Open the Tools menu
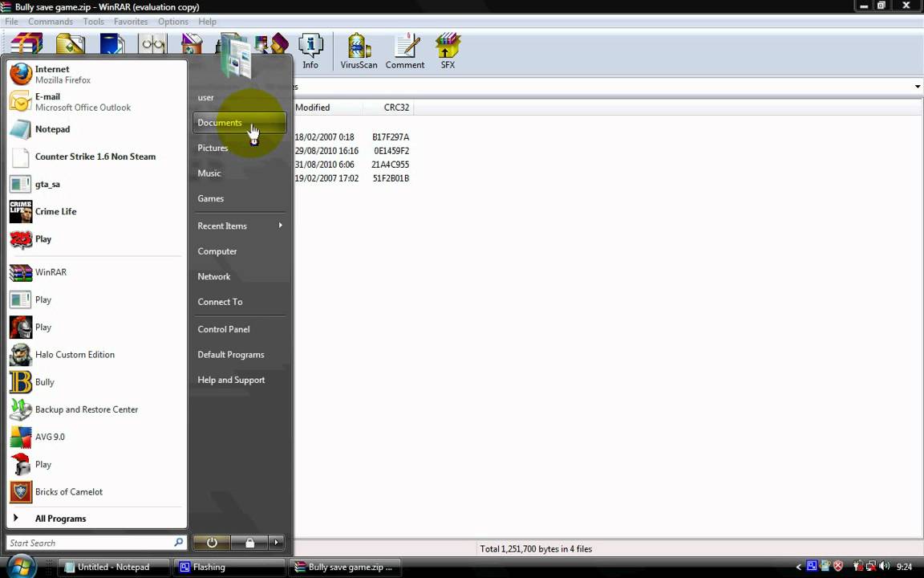Screen dimensions: 924x578 tap(93, 21)
